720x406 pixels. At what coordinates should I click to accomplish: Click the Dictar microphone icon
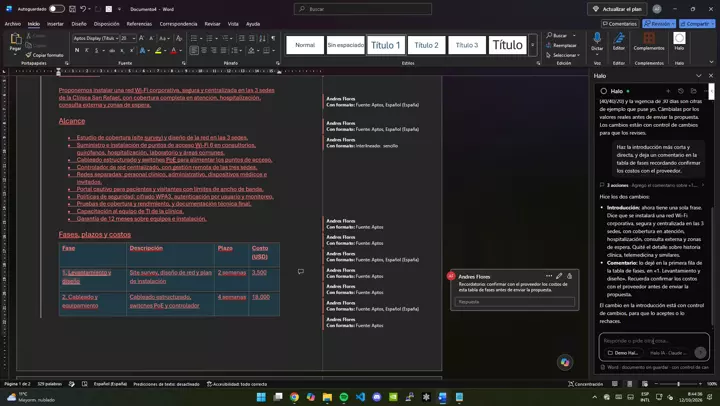597,39
